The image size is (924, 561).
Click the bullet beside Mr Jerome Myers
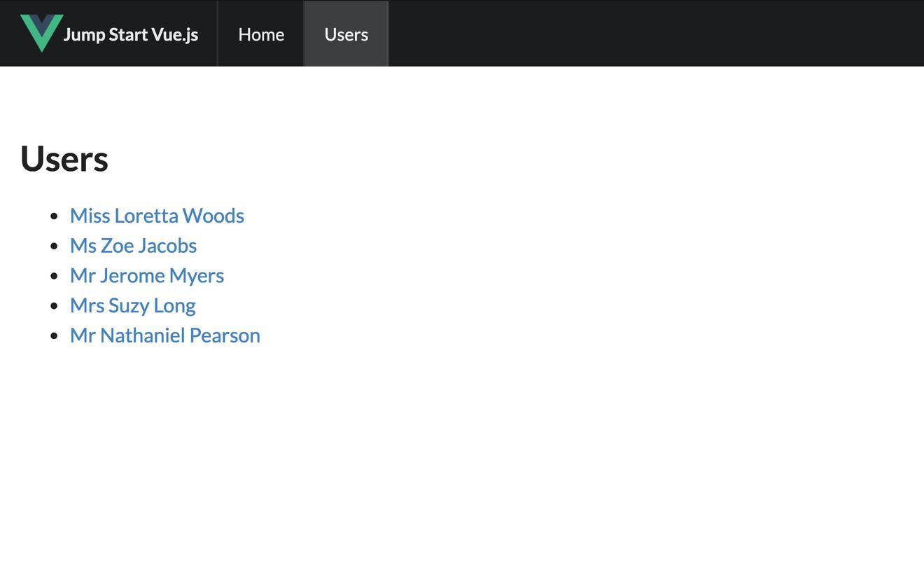(55, 277)
